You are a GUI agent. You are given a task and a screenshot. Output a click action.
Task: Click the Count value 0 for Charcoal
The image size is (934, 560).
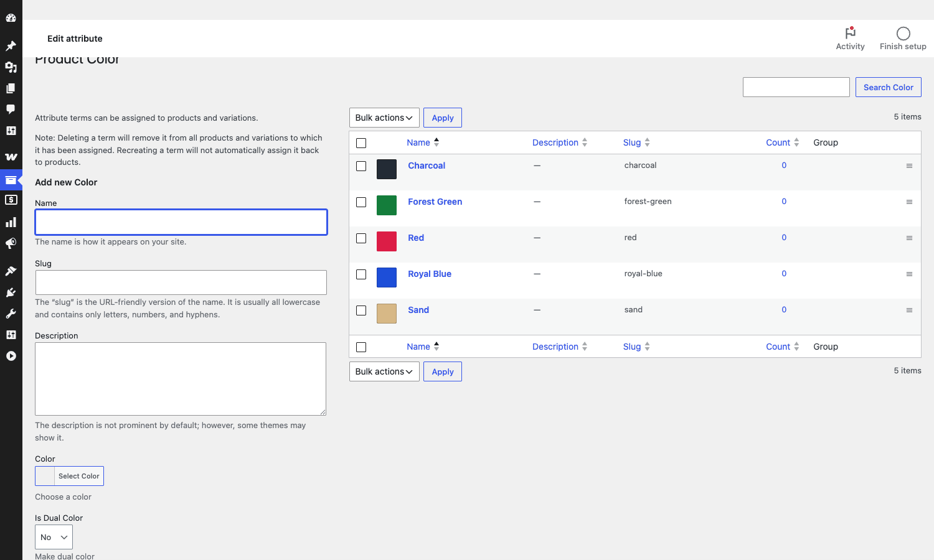784,166
